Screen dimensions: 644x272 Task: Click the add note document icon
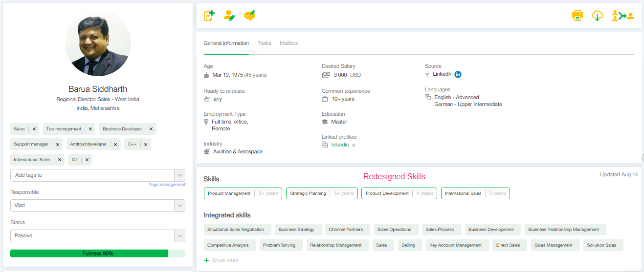click(209, 16)
